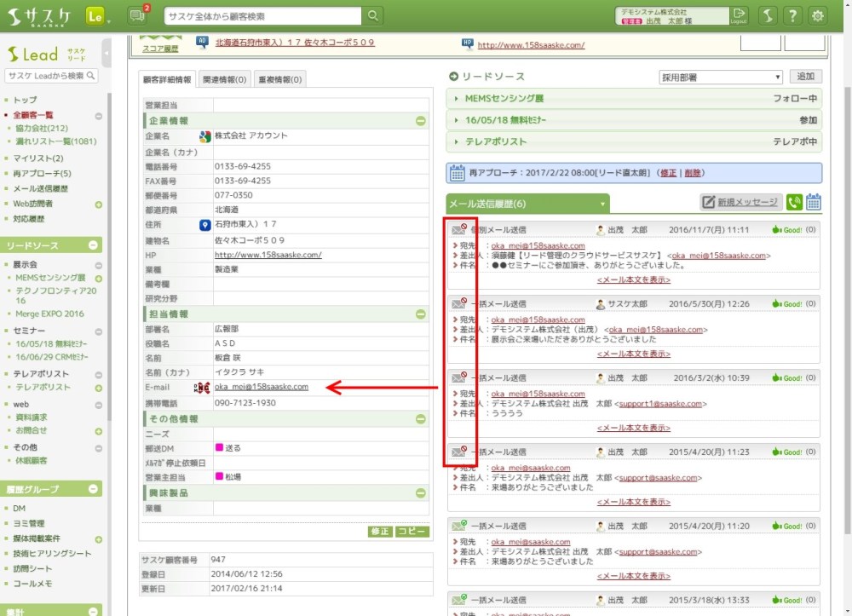This screenshot has width=852, height=616.
Task: Open the 採用部署 dropdown
Action: coord(721,78)
